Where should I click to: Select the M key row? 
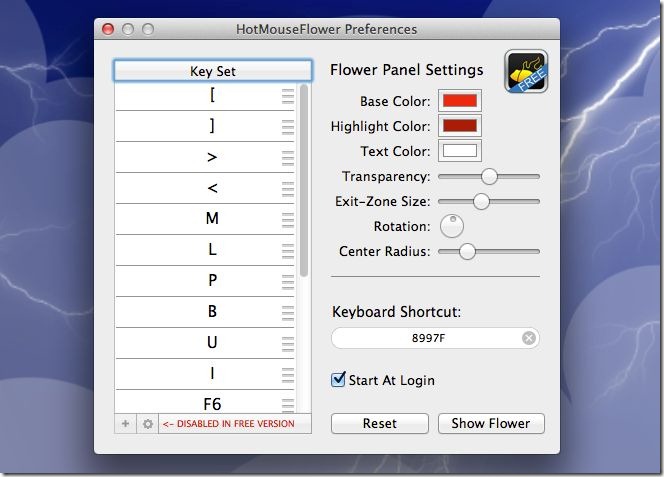tap(205, 219)
